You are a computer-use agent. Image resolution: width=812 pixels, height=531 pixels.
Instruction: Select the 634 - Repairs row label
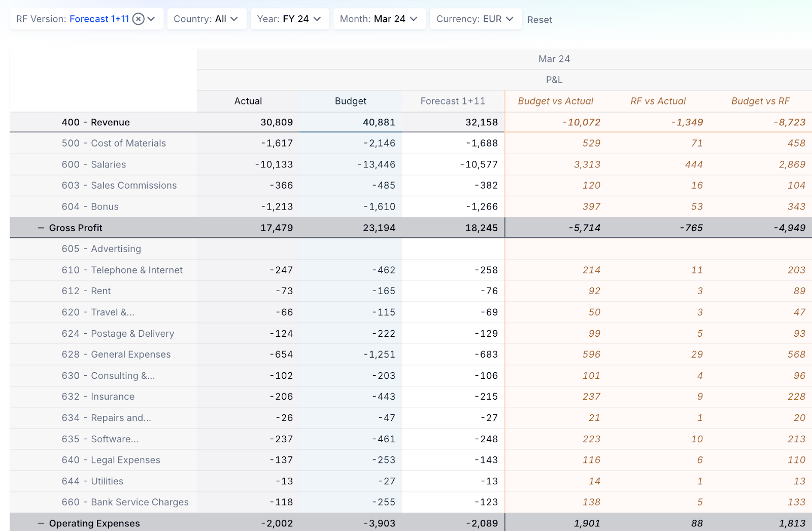tap(107, 418)
